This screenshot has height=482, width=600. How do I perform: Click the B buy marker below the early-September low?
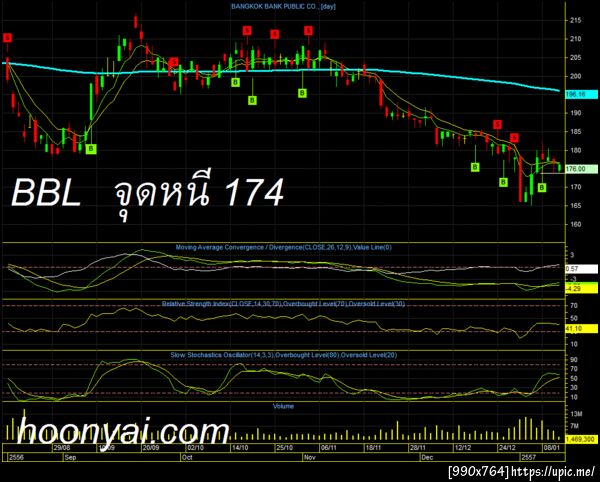coord(91,148)
